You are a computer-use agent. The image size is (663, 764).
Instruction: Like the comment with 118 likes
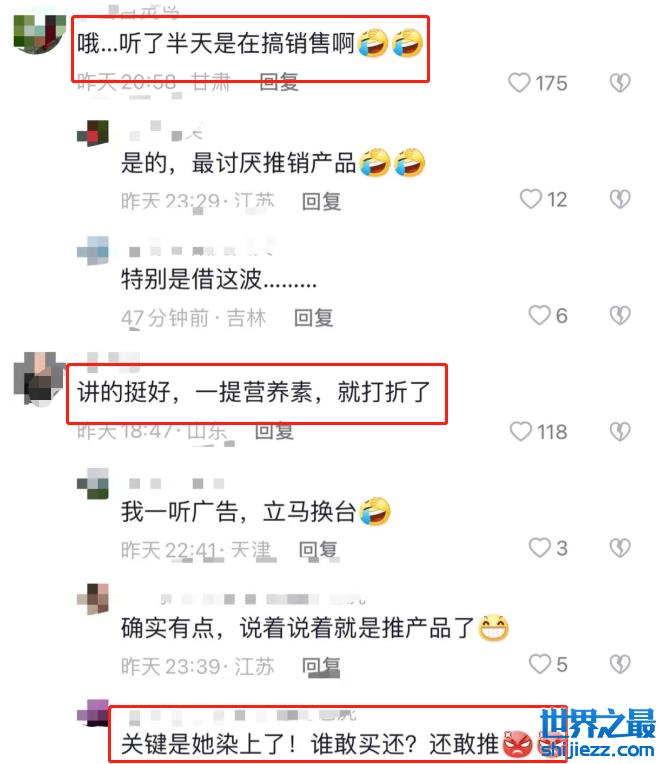coord(520,432)
